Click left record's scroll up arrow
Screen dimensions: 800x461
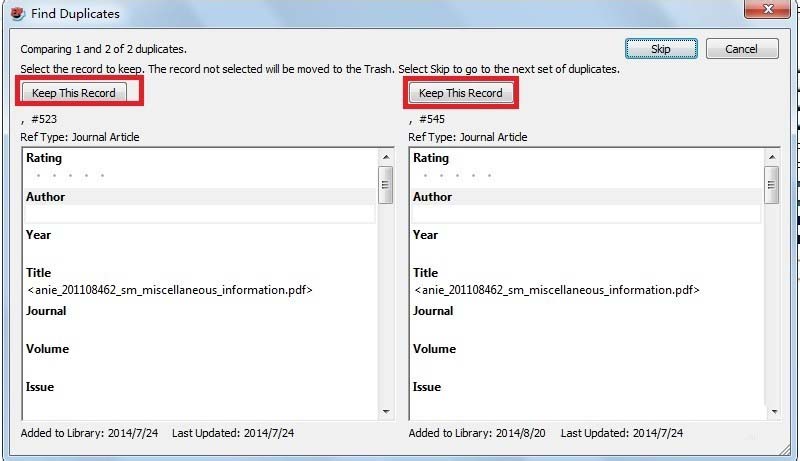tap(386, 157)
